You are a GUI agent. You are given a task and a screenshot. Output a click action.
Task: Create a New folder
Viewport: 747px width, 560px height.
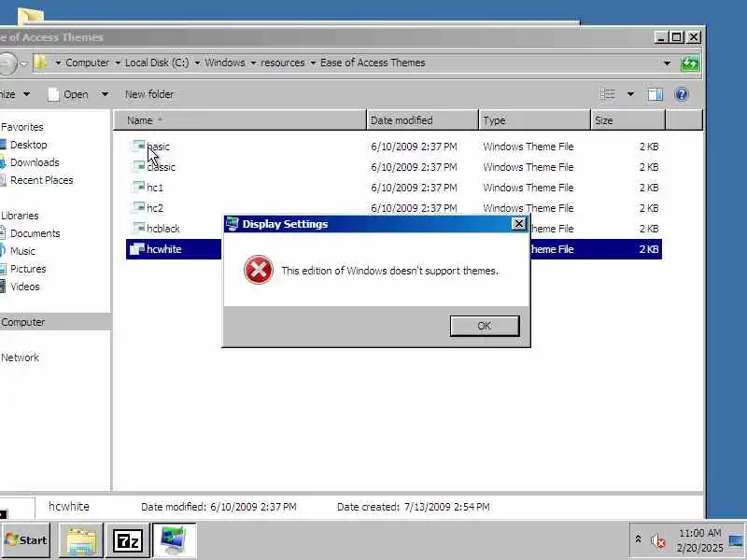pos(149,94)
